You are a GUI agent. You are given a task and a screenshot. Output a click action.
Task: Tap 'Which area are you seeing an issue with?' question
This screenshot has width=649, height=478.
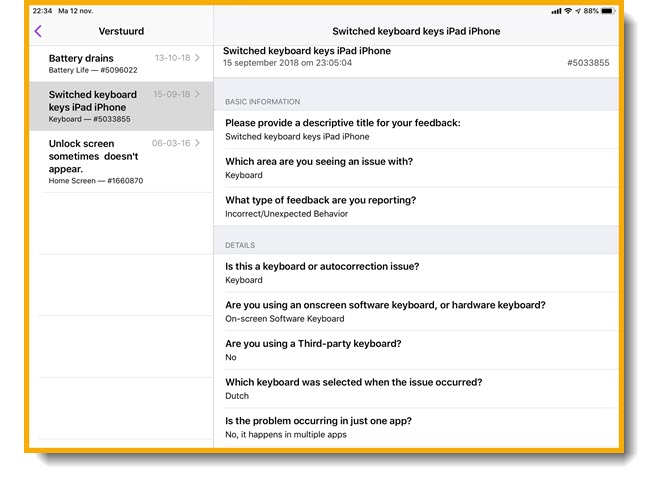click(x=319, y=161)
